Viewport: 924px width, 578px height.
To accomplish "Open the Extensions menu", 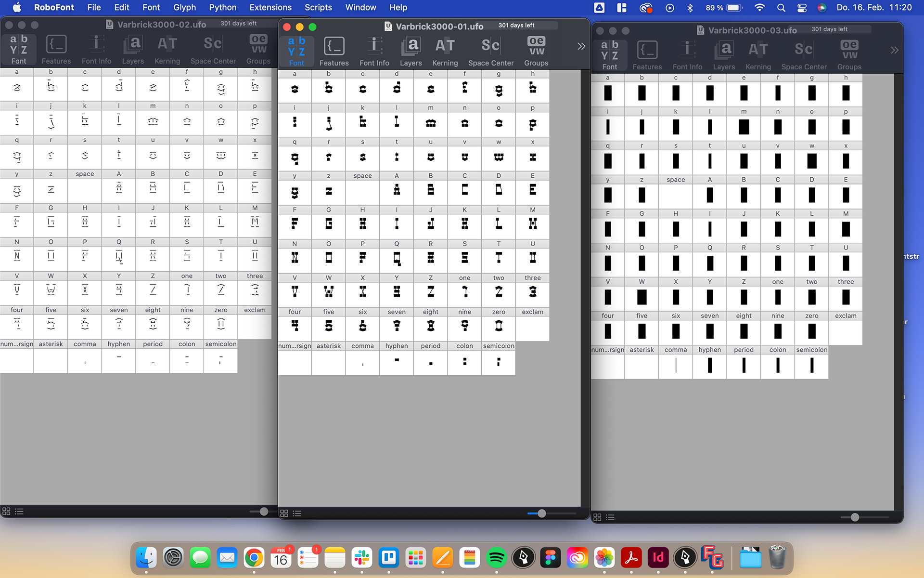I will click(270, 8).
